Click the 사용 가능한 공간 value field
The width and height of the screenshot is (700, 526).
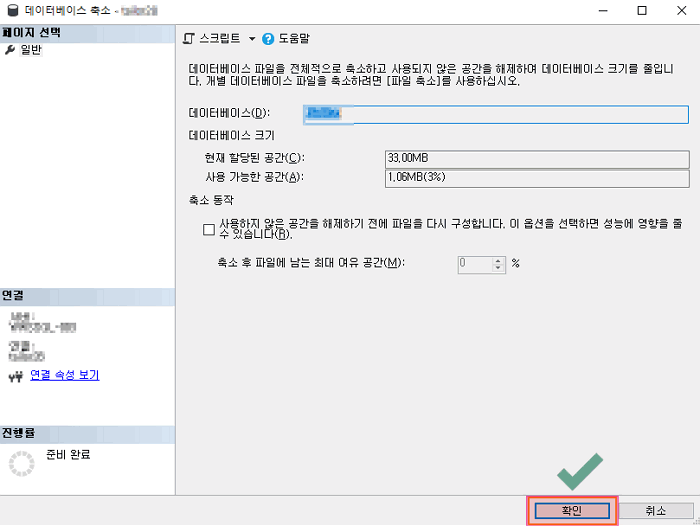pyautogui.click(x=537, y=178)
